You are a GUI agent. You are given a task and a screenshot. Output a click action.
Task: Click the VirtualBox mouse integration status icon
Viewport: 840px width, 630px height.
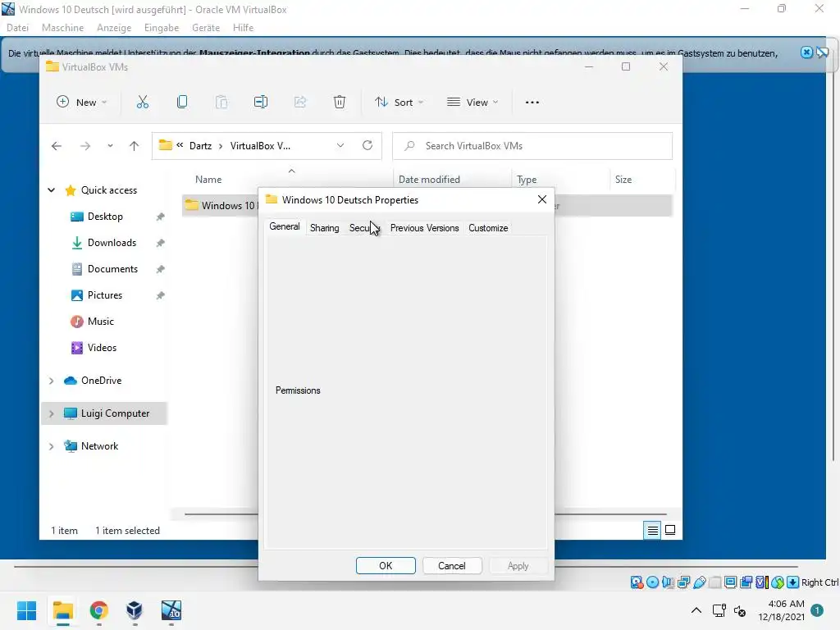[778, 582]
